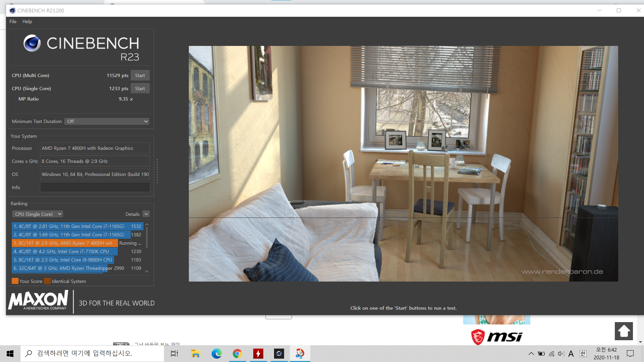This screenshot has height=362, width=644.
Task: Open the File menu
Action: point(13,21)
